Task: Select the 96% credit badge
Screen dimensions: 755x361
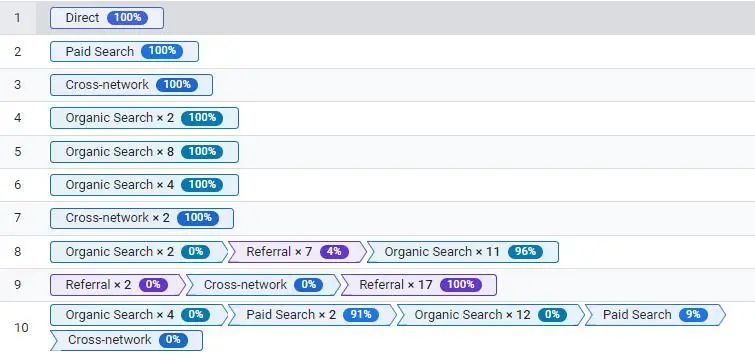Action: click(x=525, y=252)
